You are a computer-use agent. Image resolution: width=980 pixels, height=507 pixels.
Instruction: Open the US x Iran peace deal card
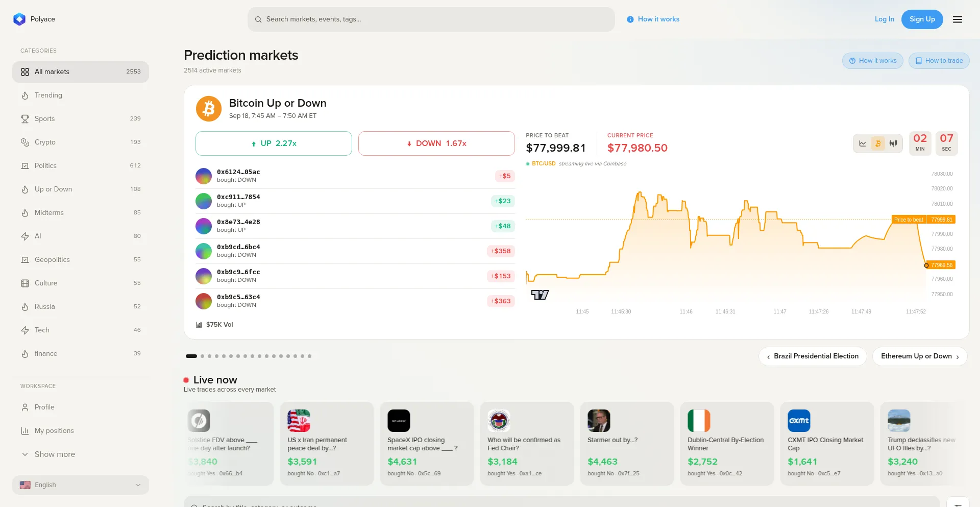[x=327, y=443]
